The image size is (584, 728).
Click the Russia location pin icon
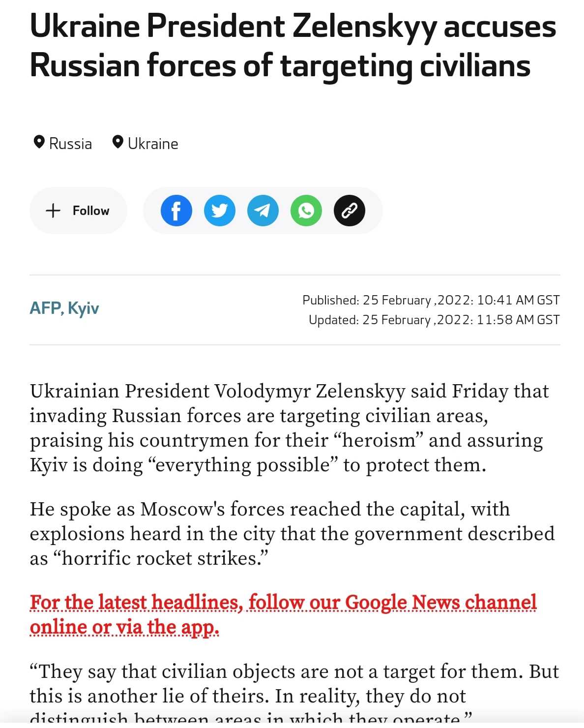[39, 143]
